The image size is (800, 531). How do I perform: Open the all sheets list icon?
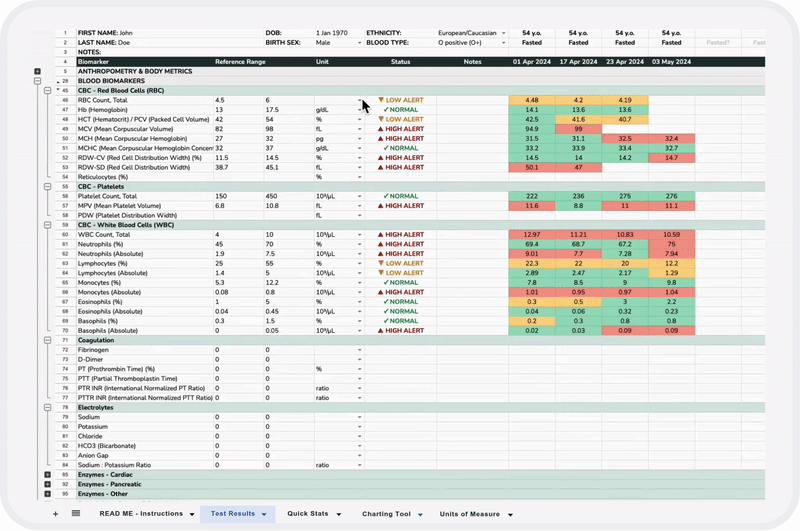tap(76, 514)
